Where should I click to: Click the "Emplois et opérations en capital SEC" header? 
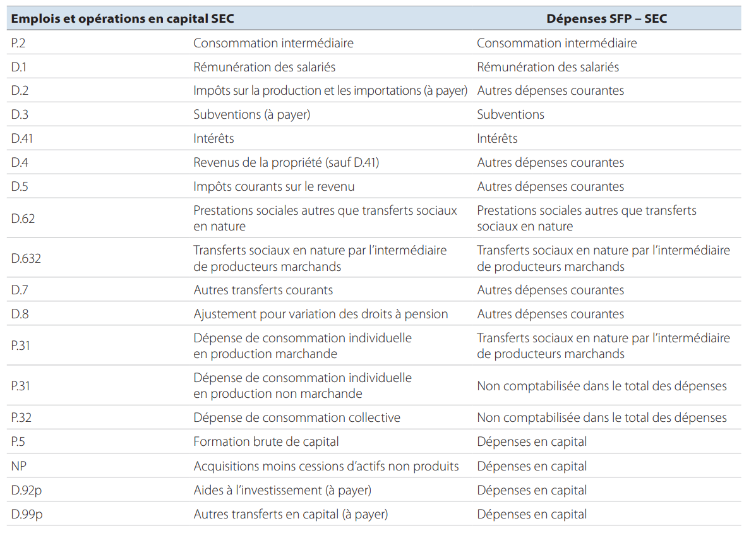click(123, 19)
